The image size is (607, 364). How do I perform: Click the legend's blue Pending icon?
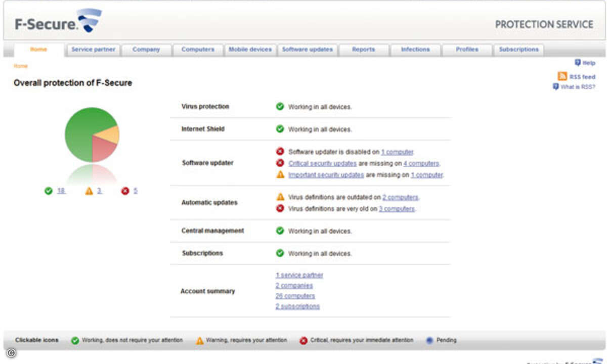429,341
